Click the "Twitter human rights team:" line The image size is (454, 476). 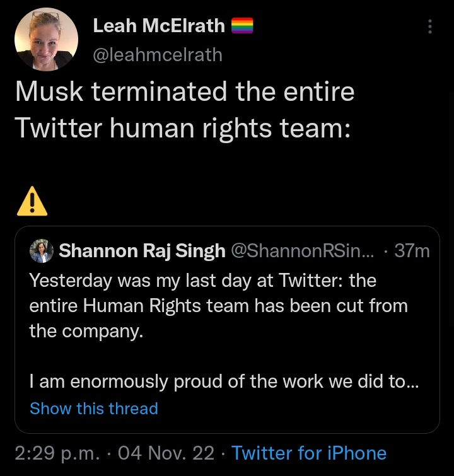point(182,127)
